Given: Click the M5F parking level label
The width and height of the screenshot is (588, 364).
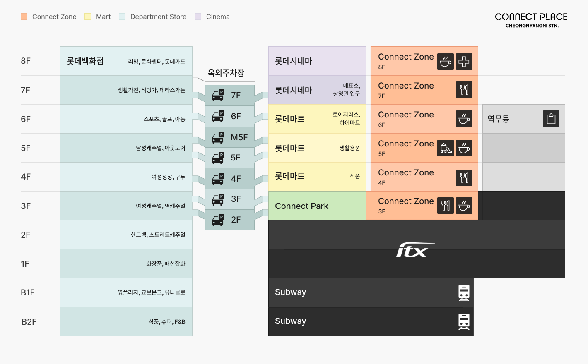Looking at the screenshot, I should tap(239, 137).
